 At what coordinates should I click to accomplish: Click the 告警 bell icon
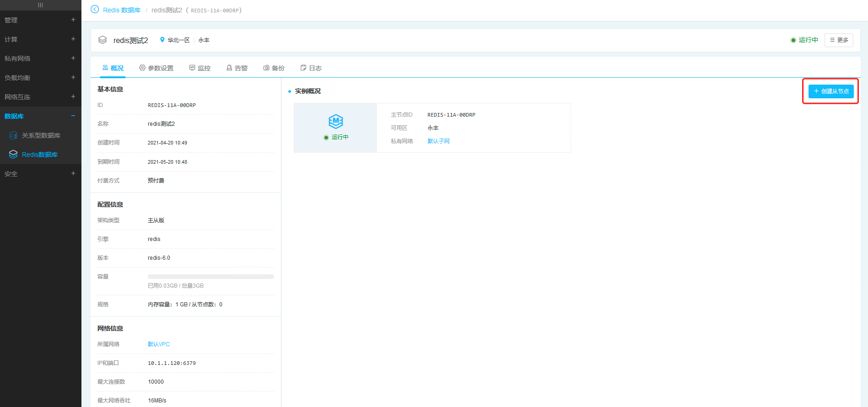pyautogui.click(x=229, y=68)
